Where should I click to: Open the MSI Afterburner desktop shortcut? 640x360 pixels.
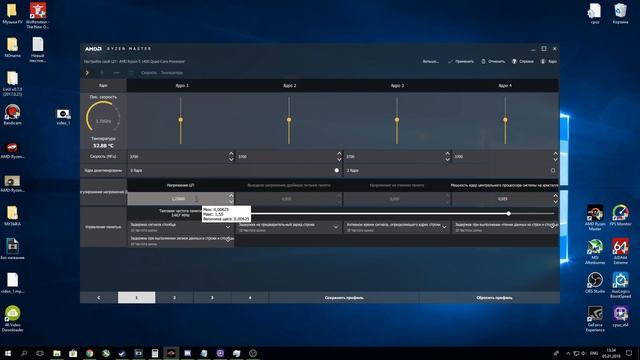(595, 251)
